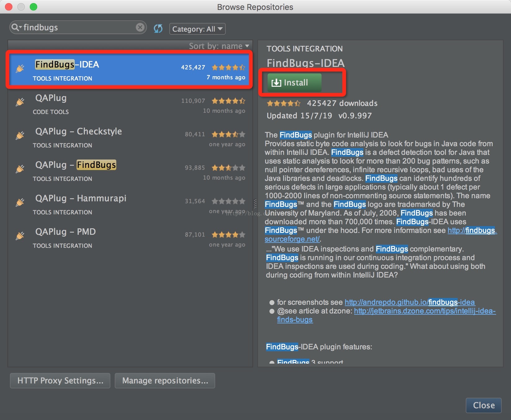Click the star rating beside 425427 downloads
The width and height of the screenshot is (511, 420).
coord(284,103)
